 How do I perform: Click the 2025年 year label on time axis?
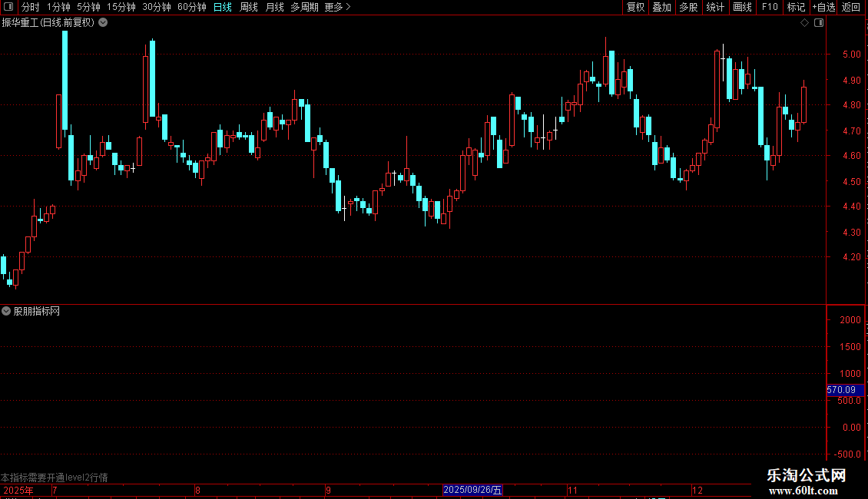pyautogui.click(x=18, y=491)
